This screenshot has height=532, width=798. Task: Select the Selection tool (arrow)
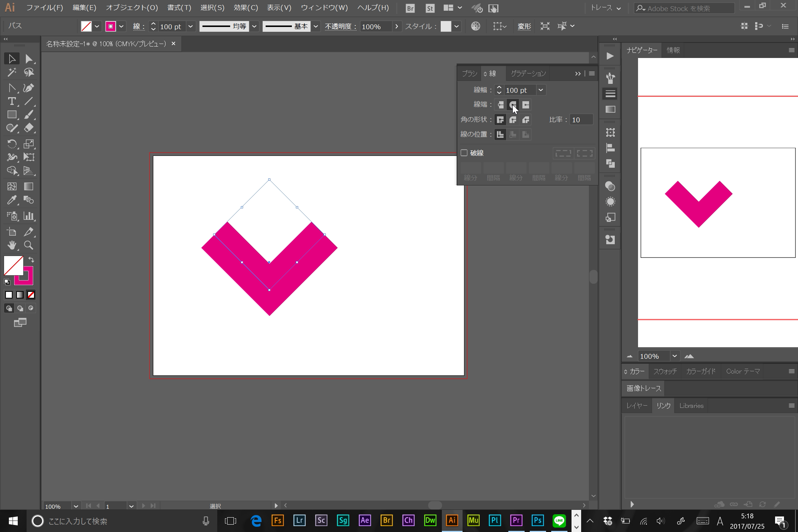(x=11, y=58)
